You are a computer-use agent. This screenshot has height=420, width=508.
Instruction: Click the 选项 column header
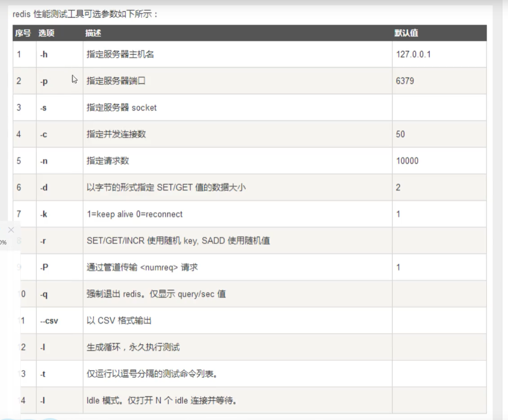tap(46, 33)
